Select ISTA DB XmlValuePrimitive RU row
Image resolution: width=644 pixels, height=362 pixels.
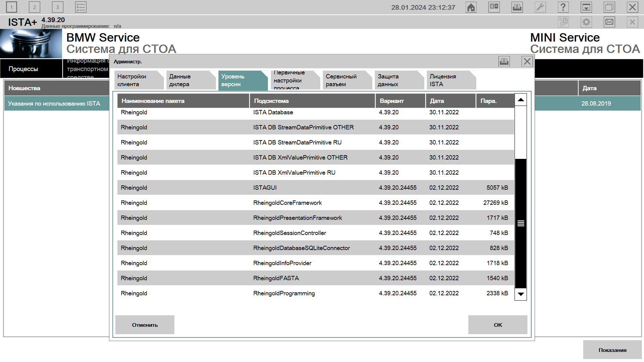[316, 173]
